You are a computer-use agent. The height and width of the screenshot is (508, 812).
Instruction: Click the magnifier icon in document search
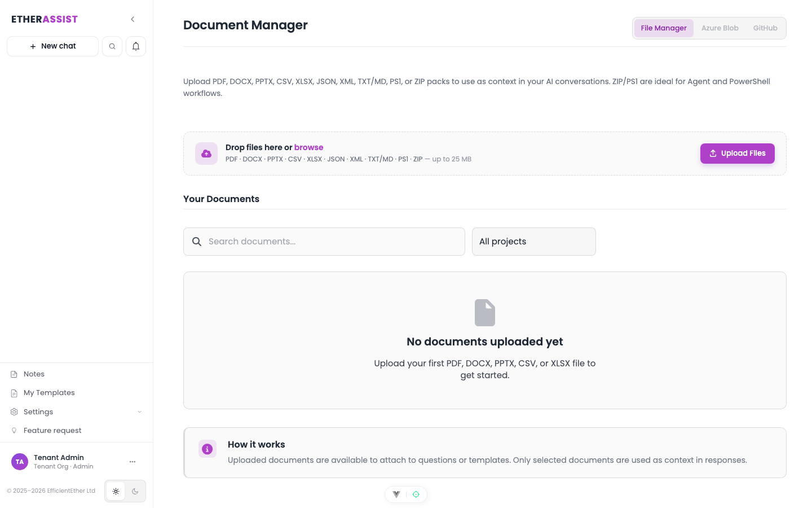[x=197, y=242]
